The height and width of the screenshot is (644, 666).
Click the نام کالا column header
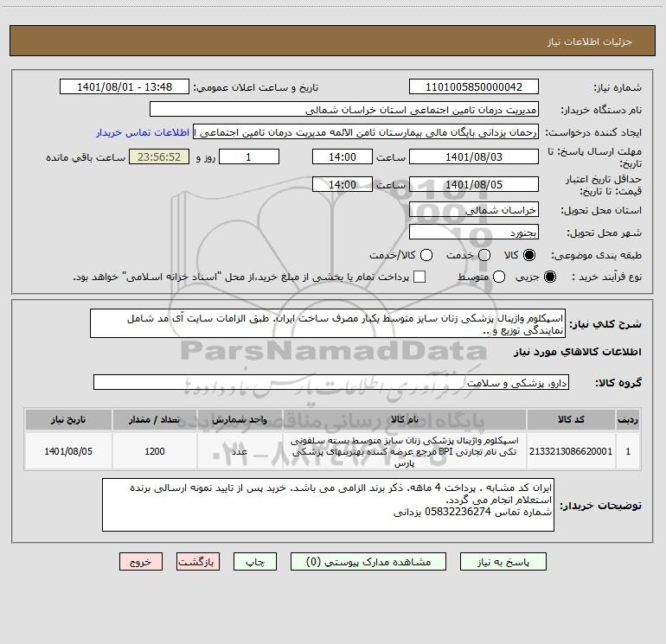pos(405,419)
